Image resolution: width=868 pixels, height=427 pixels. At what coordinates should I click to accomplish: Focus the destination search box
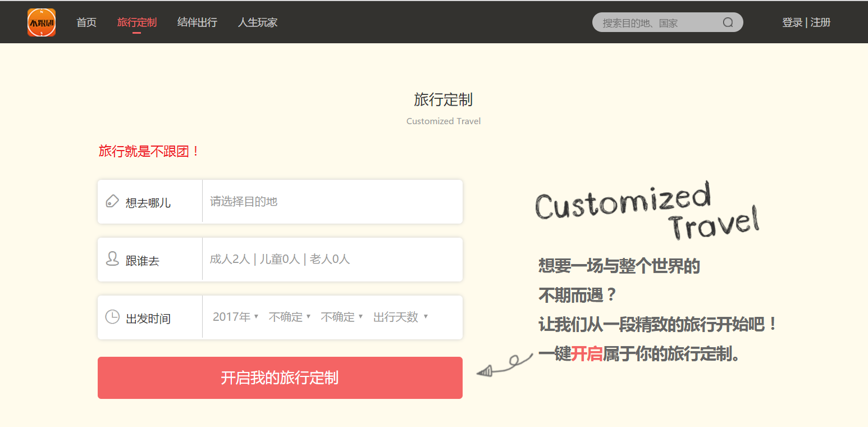[x=668, y=22]
